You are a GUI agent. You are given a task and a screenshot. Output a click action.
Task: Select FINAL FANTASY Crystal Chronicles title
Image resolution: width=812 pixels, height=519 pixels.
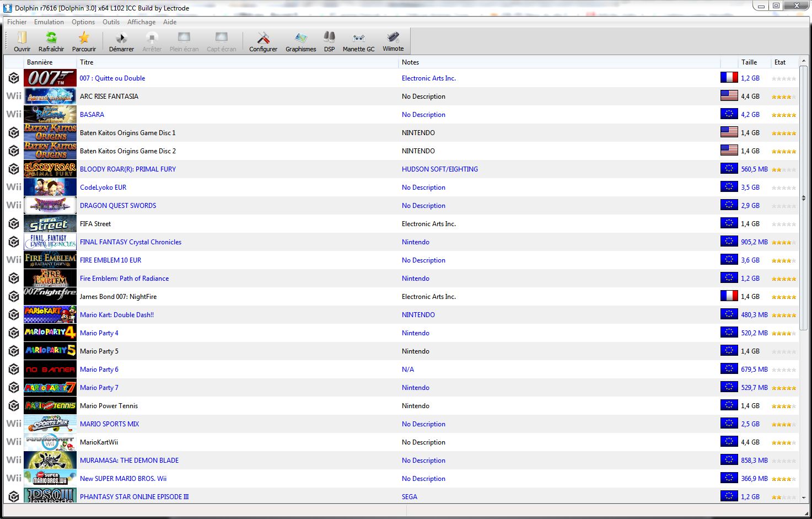pyautogui.click(x=131, y=242)
